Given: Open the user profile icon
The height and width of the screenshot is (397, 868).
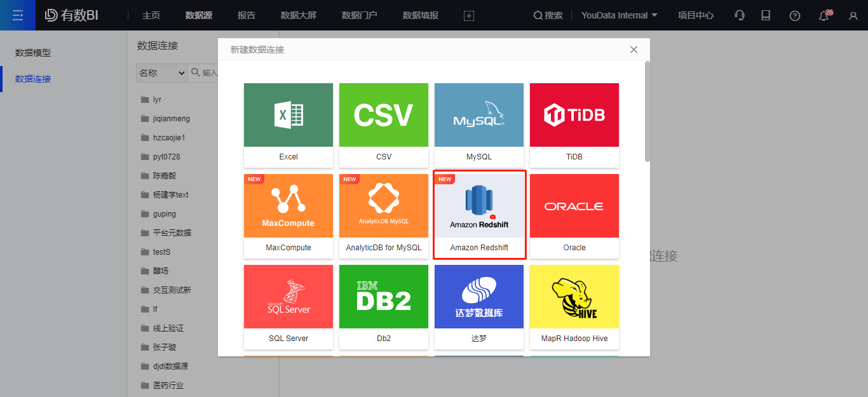Looking at the screenshot, I should 853,15.
